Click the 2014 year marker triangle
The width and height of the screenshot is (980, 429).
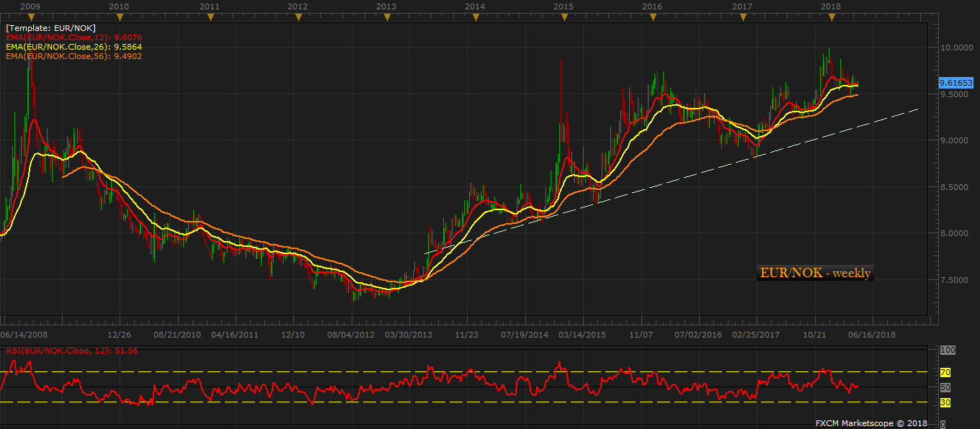coord(474,17)
